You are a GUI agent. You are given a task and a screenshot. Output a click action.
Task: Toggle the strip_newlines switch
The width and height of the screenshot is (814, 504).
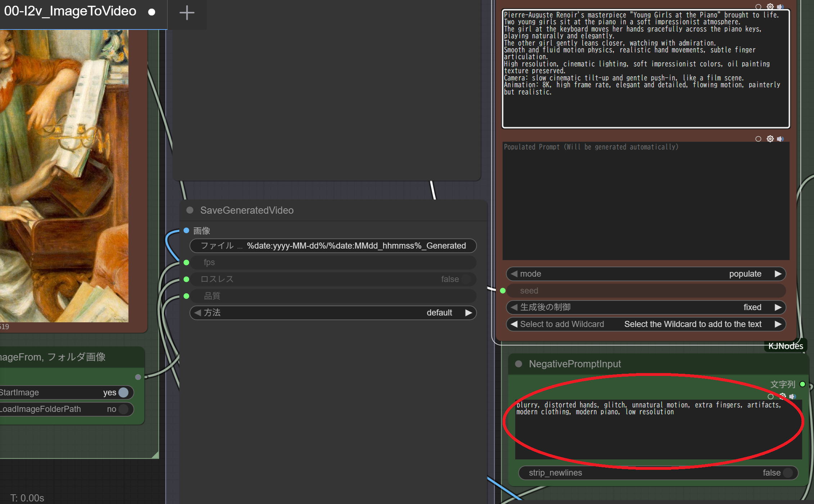(x=787, y=473)
